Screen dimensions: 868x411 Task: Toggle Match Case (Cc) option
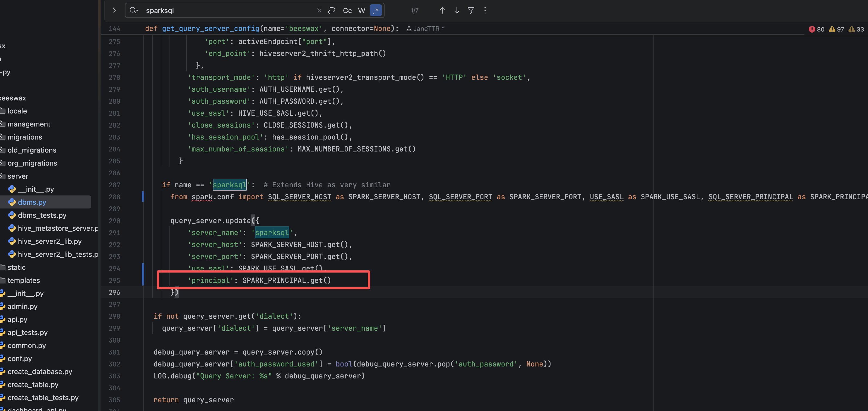coord(347,10)
